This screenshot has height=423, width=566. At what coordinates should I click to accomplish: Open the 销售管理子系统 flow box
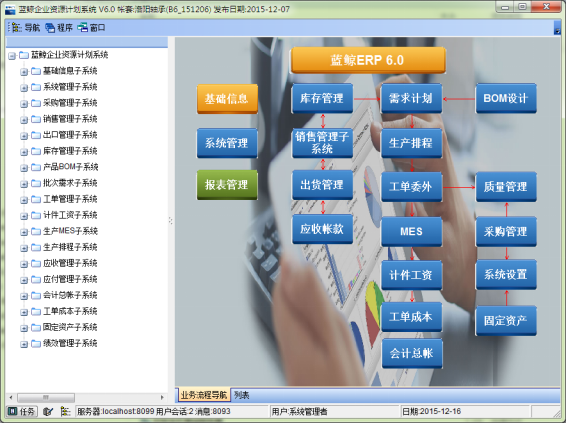(322, 143)
